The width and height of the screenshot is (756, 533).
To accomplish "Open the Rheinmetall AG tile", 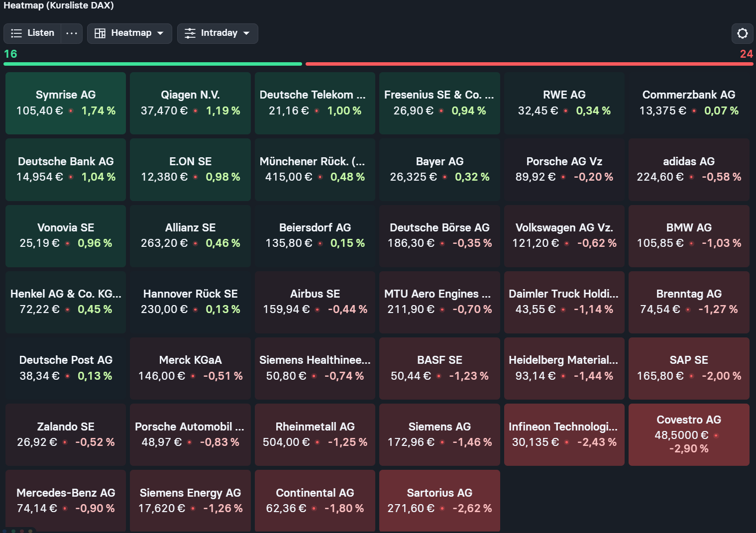I will (x=315, y=434).
